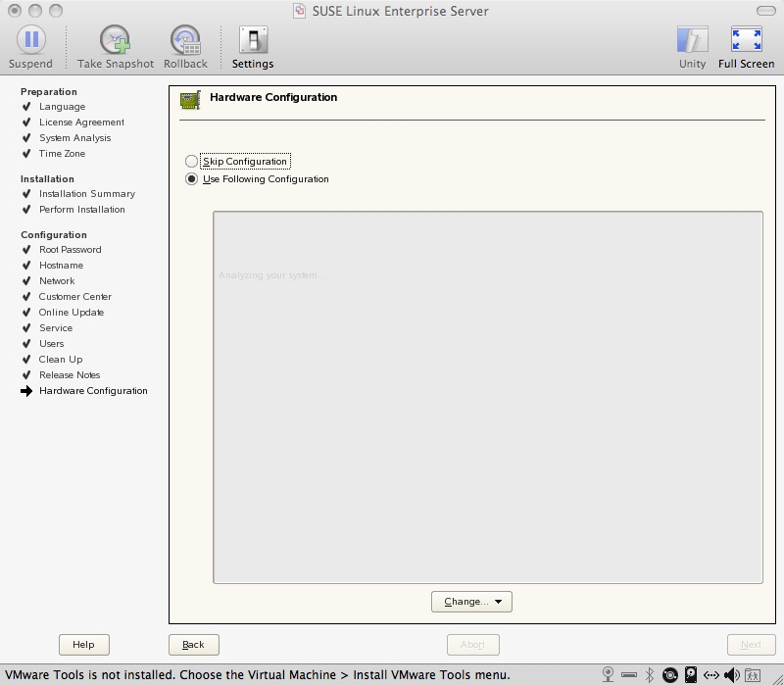The image size is (784, 686).
Task: Click the toolbar toggle pill in title bar
Action: [765, 11]
